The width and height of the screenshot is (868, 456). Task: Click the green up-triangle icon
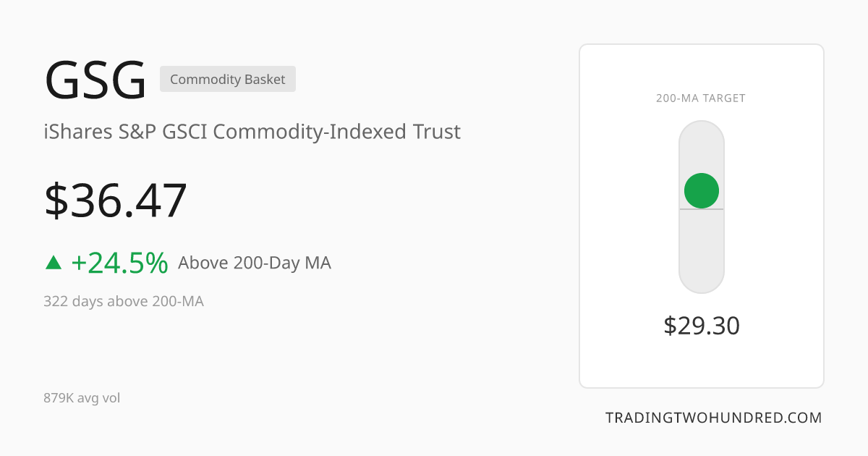pyautogui.click(x=54, y=263)
